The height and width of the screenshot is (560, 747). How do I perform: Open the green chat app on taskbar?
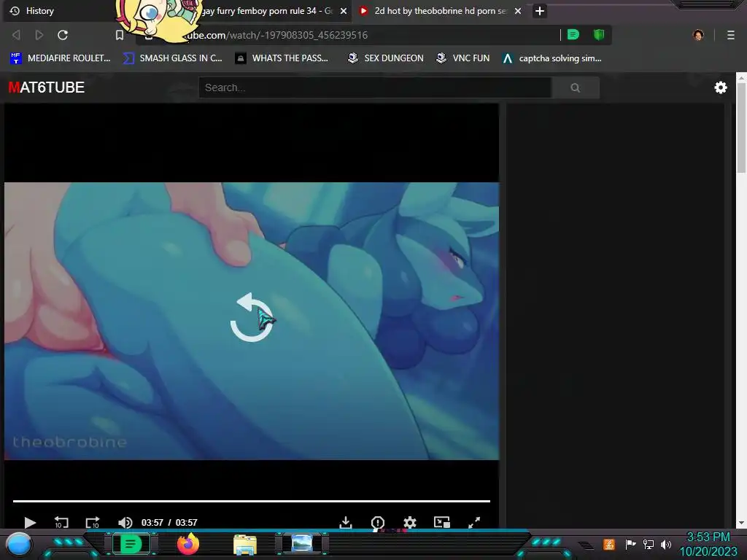131,544
